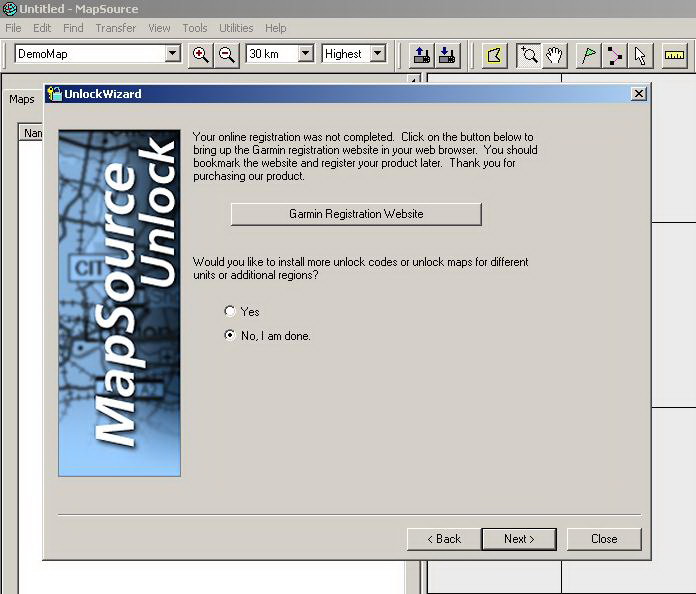Click Send To Device toolbar icon
The width and height of the screenshot is (696, 594).
421,55
